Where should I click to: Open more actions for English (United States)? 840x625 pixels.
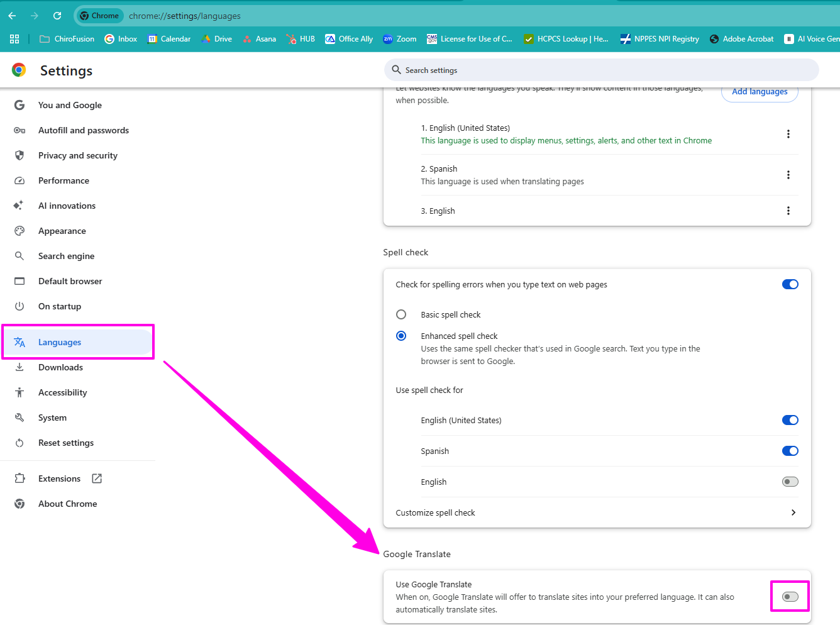[x=788, y=134]
